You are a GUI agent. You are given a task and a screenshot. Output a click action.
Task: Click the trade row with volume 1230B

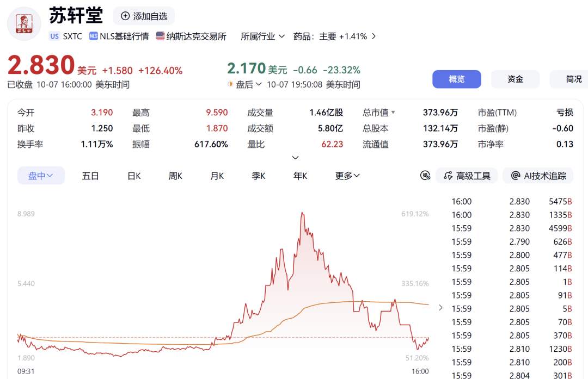coord(511,349)
